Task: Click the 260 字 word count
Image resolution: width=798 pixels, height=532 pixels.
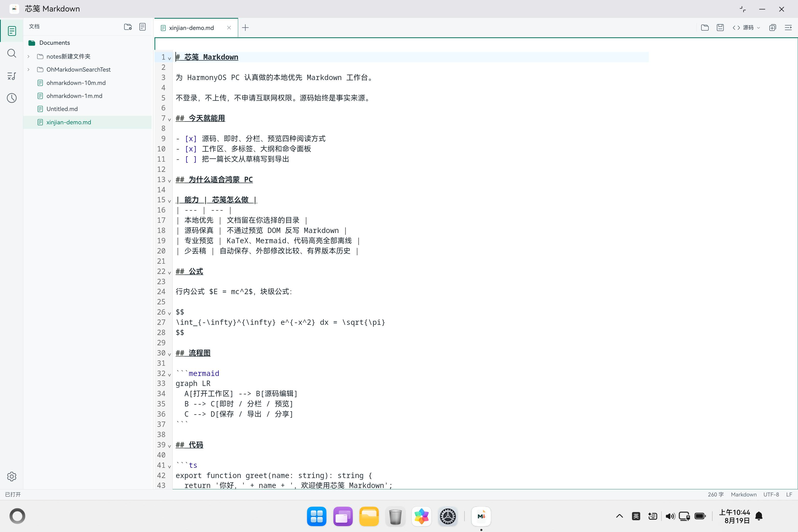Action: [716, 494]
